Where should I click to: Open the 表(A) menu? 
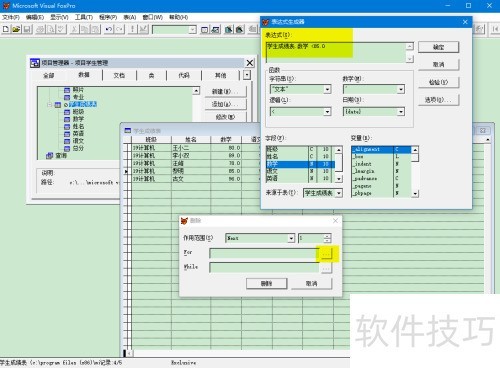coord(130,17)
